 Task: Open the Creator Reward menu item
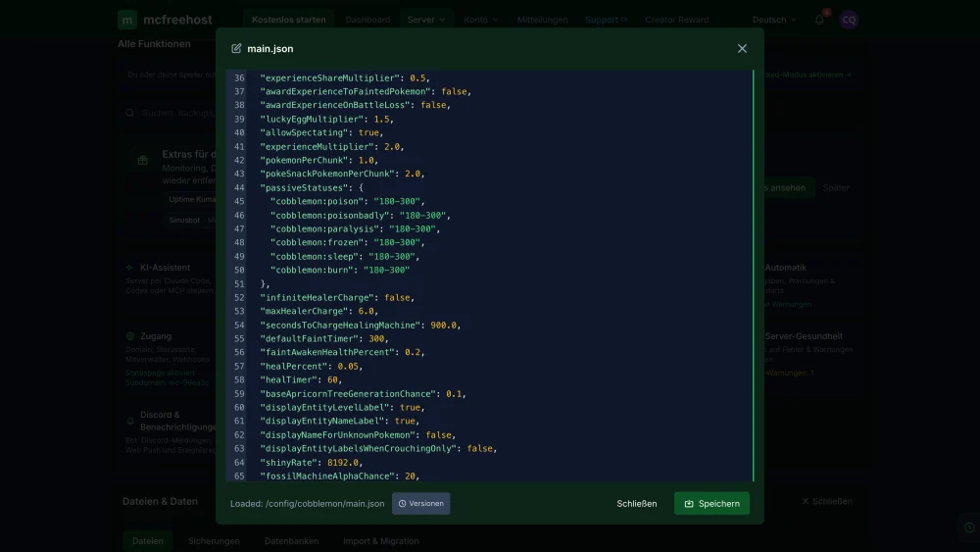coord(676,20)
